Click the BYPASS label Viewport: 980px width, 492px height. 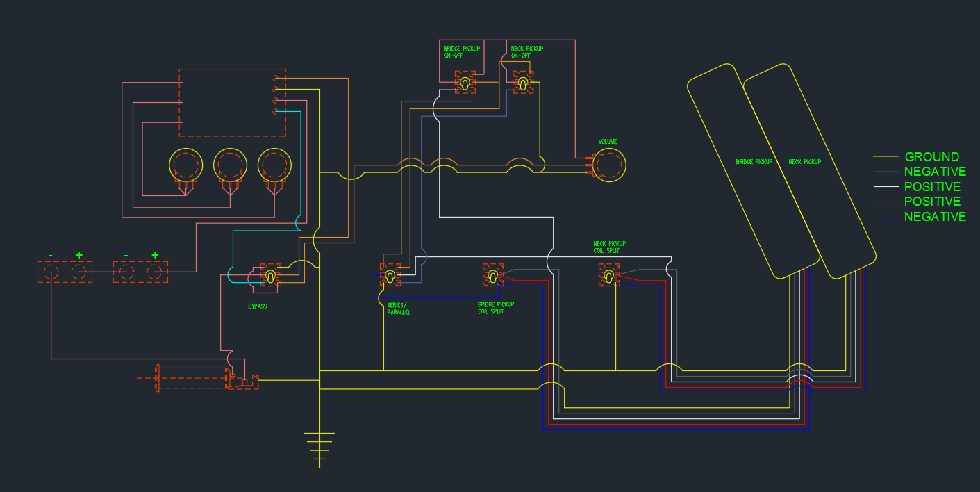[257, 306]
